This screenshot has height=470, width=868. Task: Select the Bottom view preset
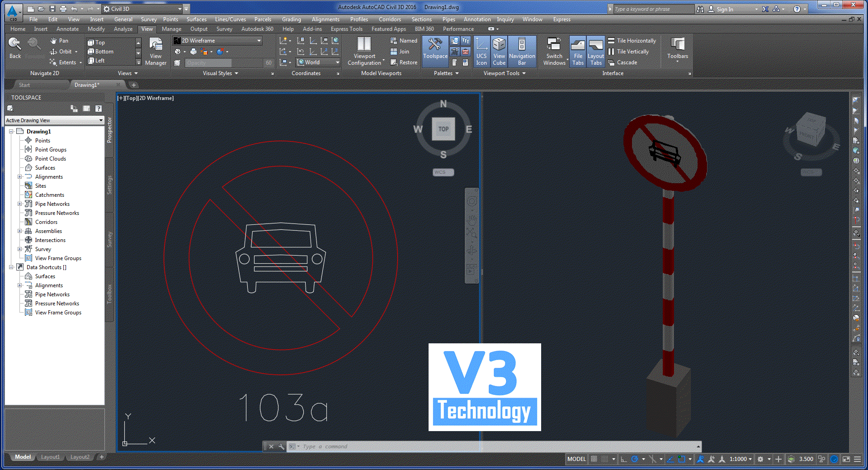click(x=100, y=52)
